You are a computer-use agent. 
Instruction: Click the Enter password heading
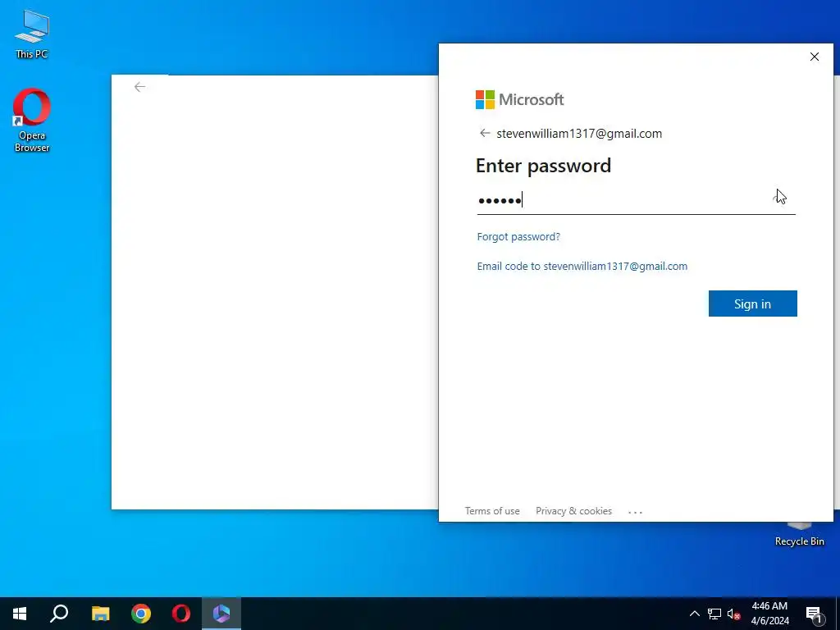tap(543, 166)
